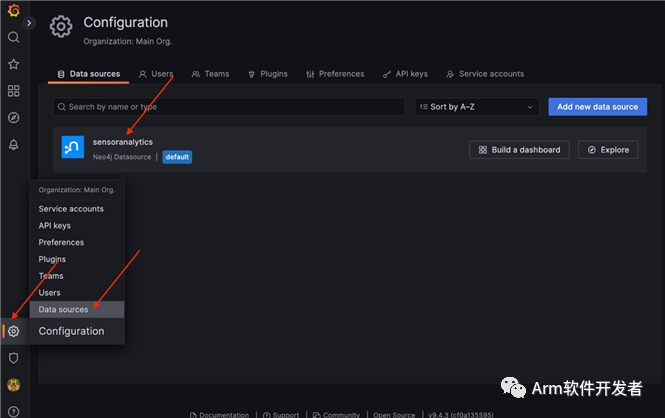Click the default badge on sensoranalytics
The width and height of the screenshot is (665, 418).
(177, 157)
